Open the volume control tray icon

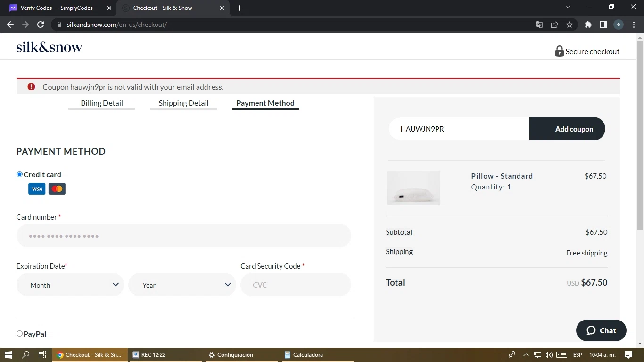point(548,355)
